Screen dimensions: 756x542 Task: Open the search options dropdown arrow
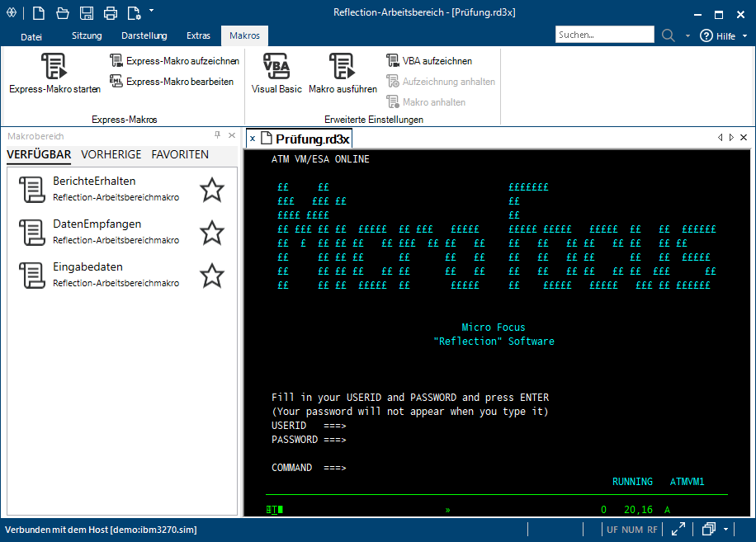687,36
